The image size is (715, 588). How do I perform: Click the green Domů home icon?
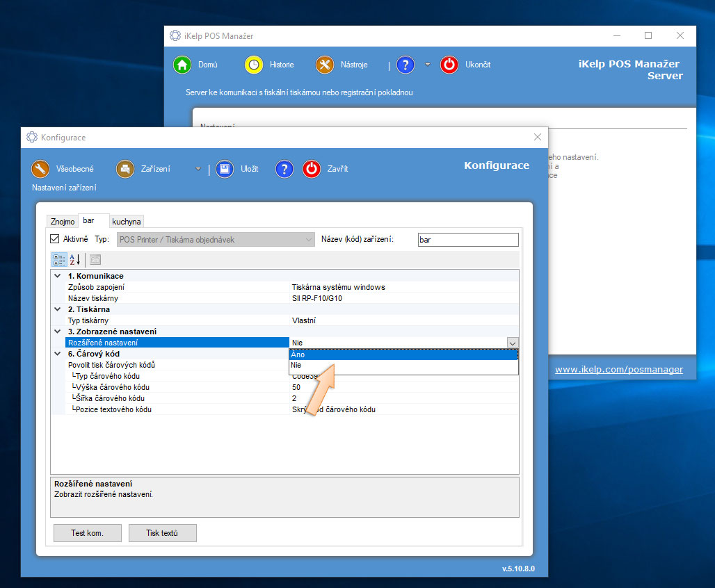point(182,65)
